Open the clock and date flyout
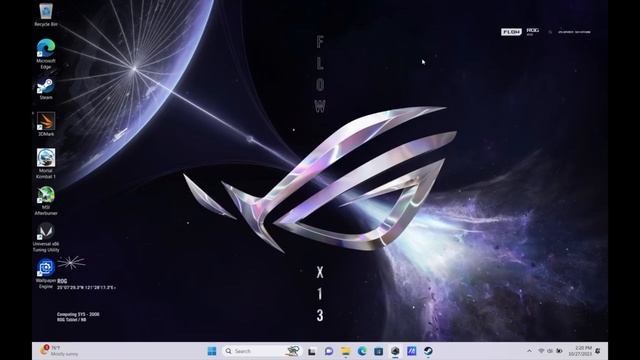This screenshot has width=640, height=360. tap(580, 351)
